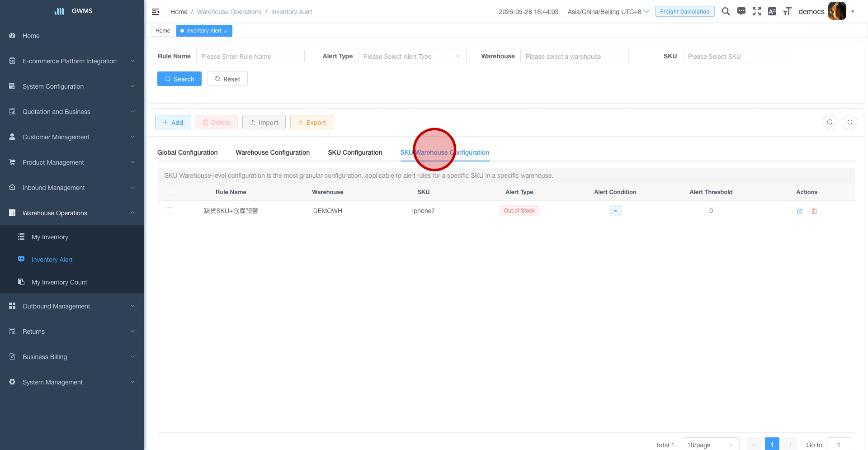Screen dimensions: 868x450
Task: Click the SKU select field
Action: [736, 56]
